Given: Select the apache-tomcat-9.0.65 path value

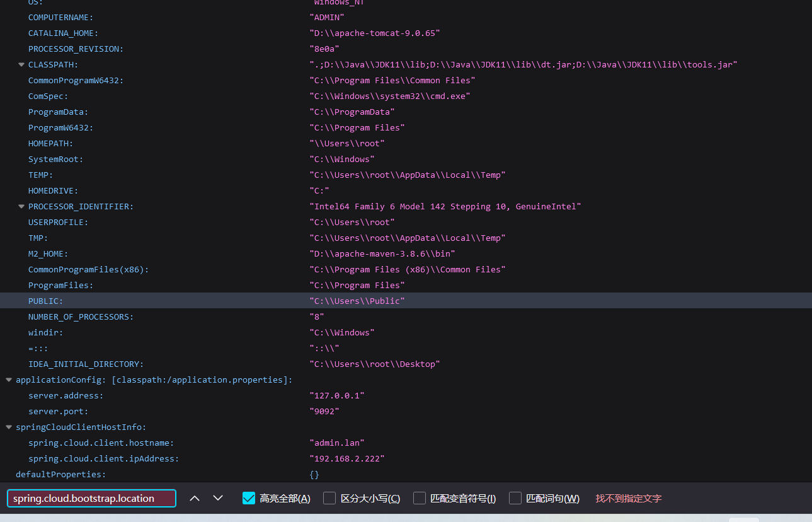Looking at the screenshot, I should (x=375, y=33).
